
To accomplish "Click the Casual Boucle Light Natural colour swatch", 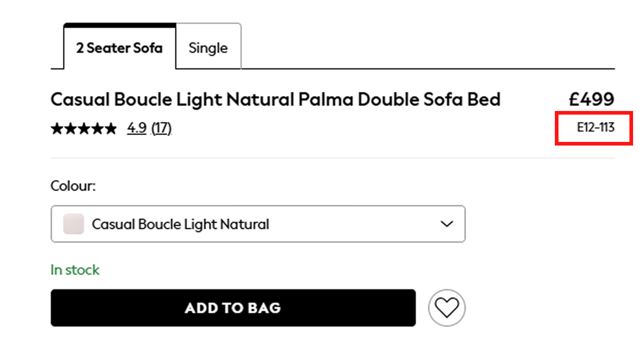I will (73, 224).
